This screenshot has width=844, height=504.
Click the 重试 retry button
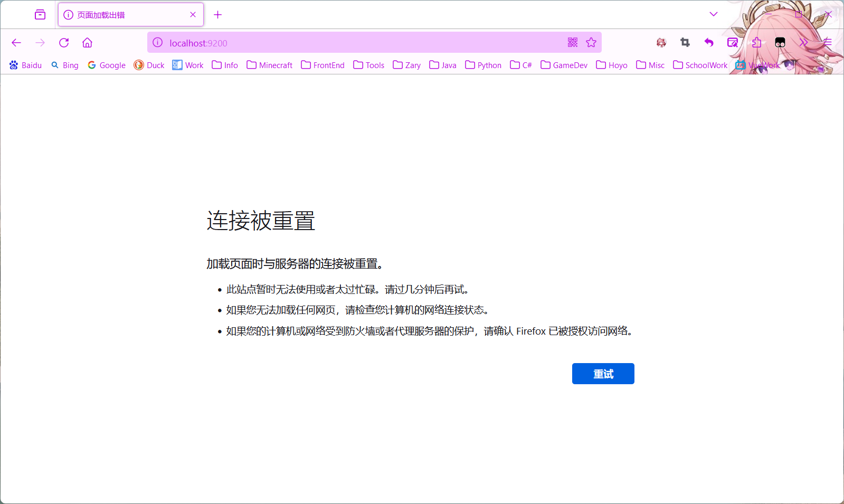pos(603,374)
